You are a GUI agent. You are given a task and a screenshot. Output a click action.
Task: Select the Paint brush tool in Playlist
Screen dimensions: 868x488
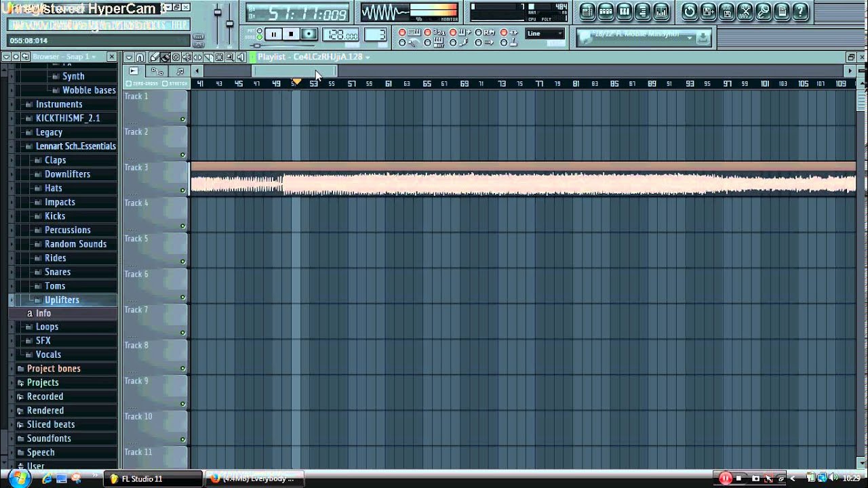pyautogui.click(x=165, y=57)
